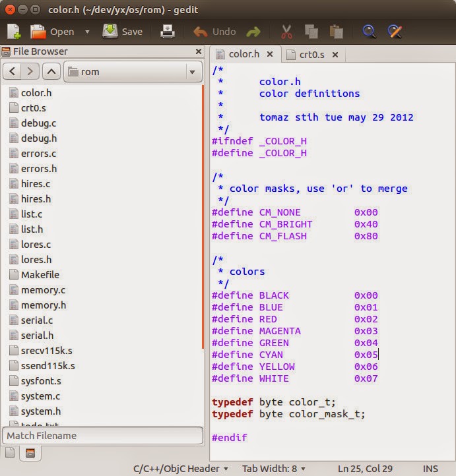The height and width of the screenshot is (476, 456).
Task: Select list.c in the file list
Action: (x=26, y=214)
